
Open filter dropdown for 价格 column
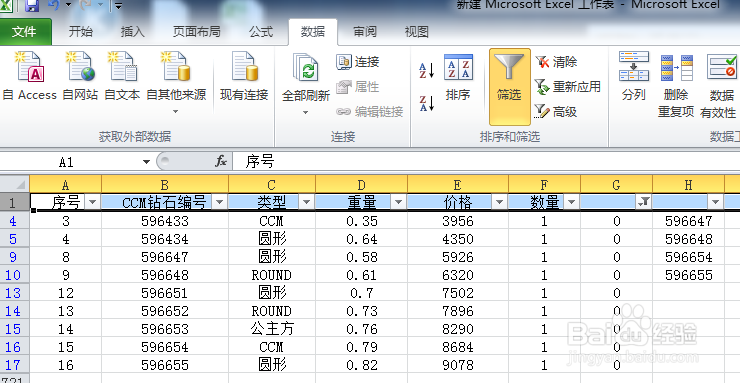(499, 202)
